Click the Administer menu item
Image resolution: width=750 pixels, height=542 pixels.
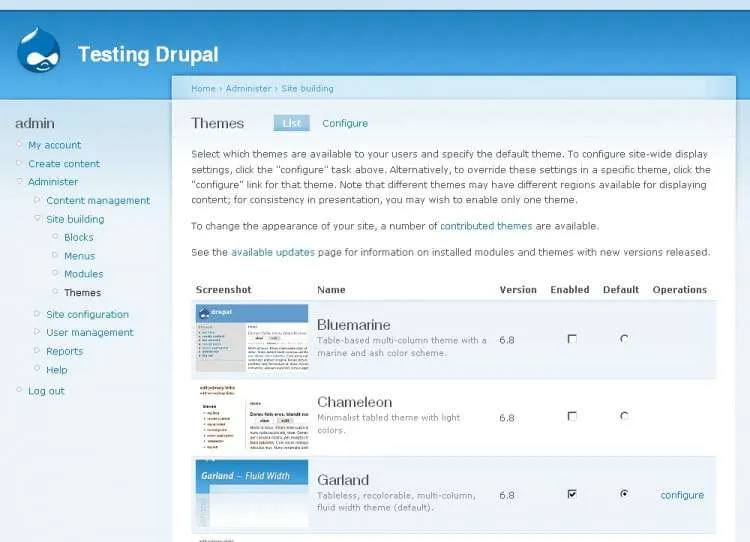(x=53, y=182)
